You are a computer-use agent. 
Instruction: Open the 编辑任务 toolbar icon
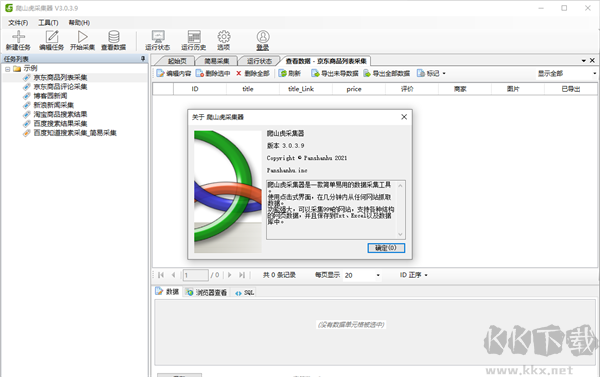51,40
